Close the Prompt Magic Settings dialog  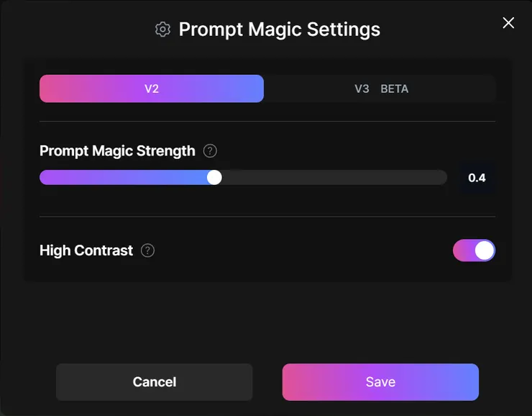pos(508,23)
